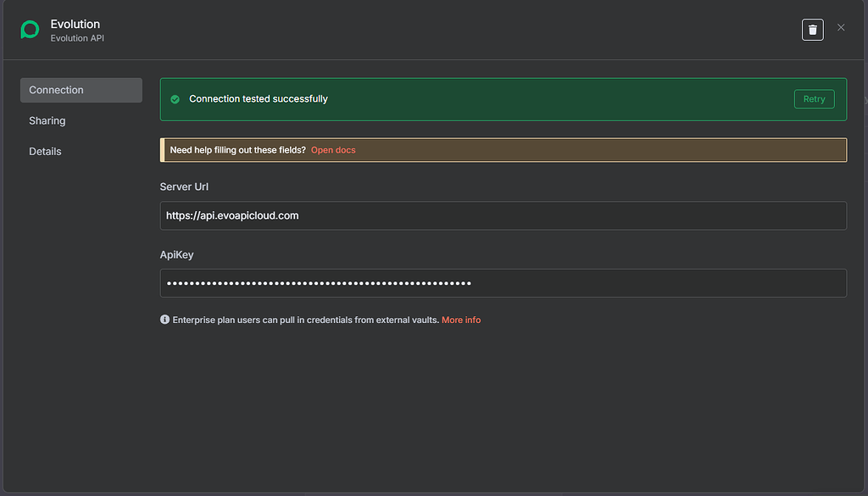Click the ApiKey field label
This screenshot has height=496, width=868.
coord(176,254)
